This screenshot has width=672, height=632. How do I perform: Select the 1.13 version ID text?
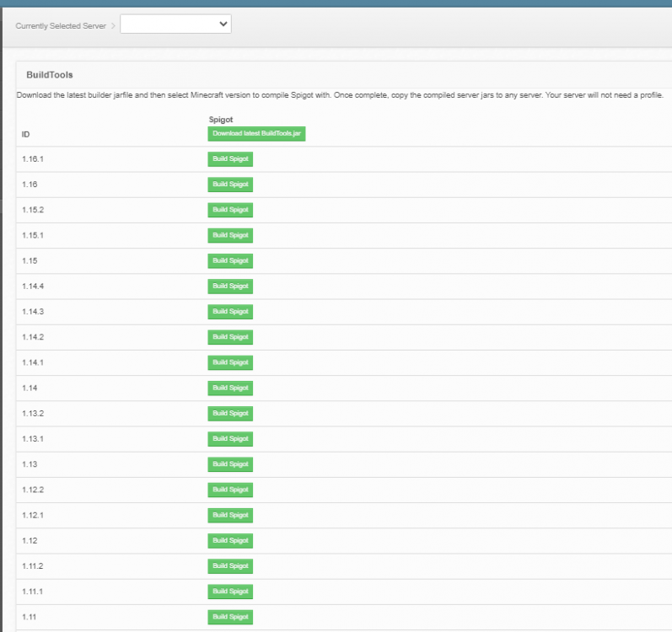[x=30, y=464]
